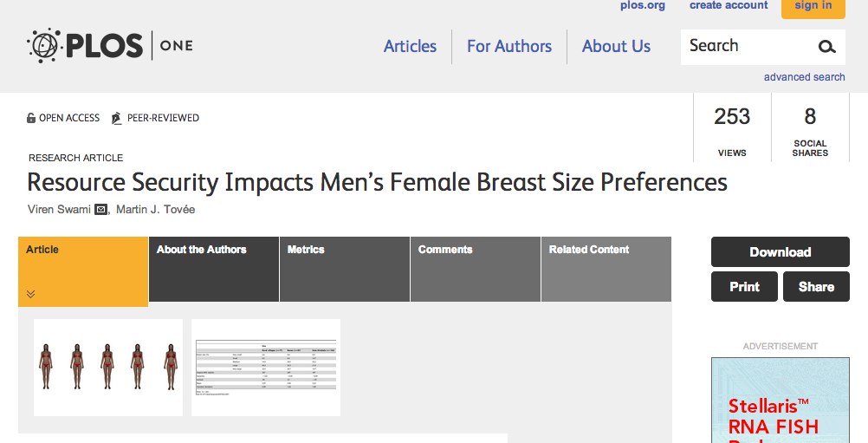Open the About Us menu
Viewport: 868px width, 443px height.
[616, 46]
